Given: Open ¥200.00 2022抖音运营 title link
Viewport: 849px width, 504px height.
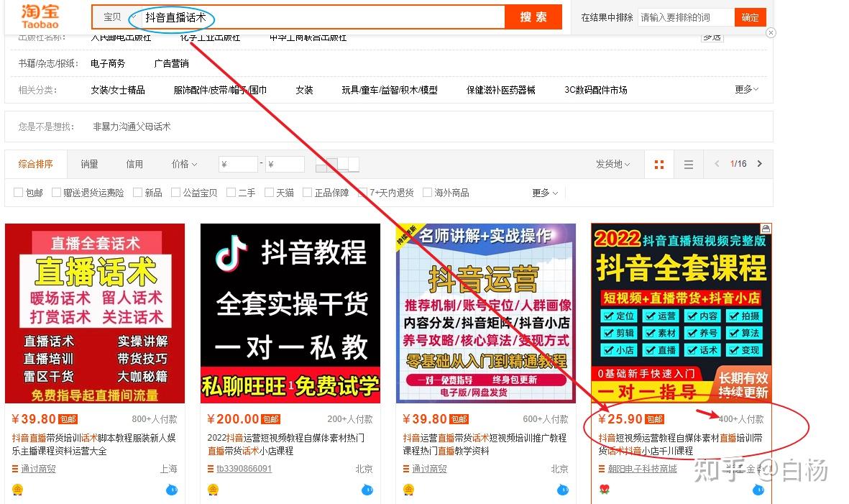Looking at the screenshot, I should point(286,444).
